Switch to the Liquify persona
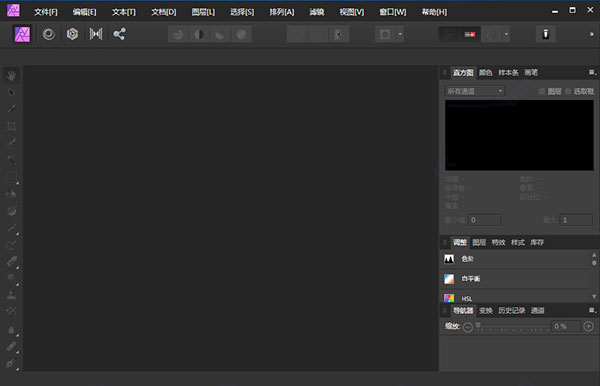 (x=49, y=34)
